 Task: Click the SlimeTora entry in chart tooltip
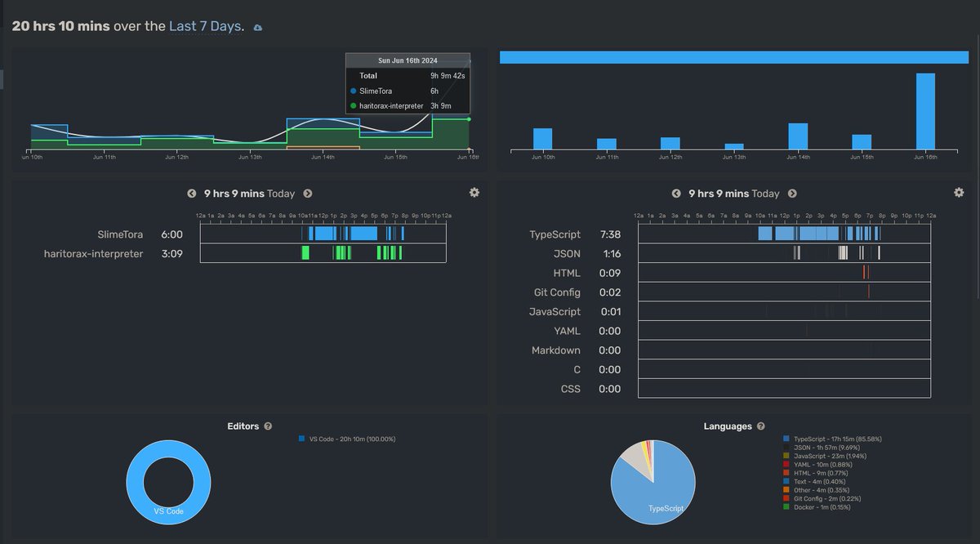[x=376, y=91]
